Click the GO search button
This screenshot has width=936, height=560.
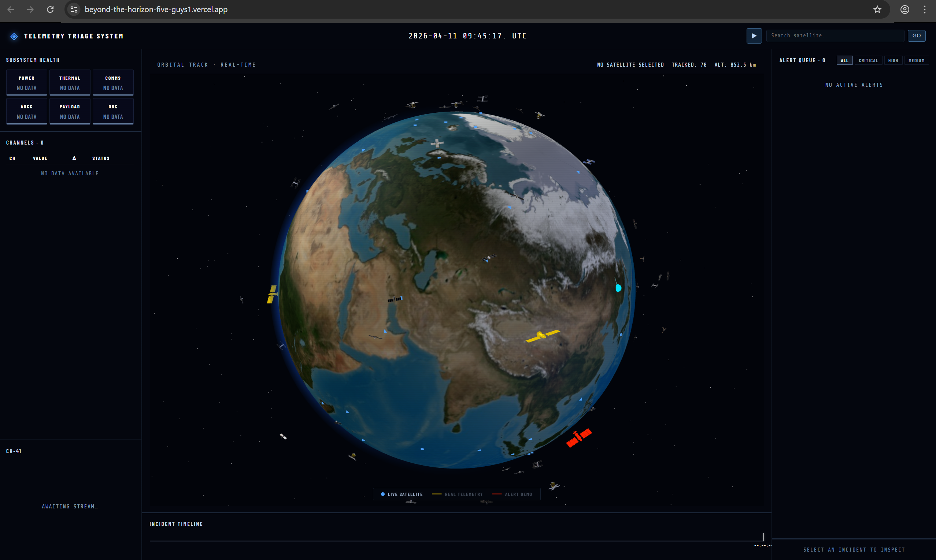pos(916,36)
